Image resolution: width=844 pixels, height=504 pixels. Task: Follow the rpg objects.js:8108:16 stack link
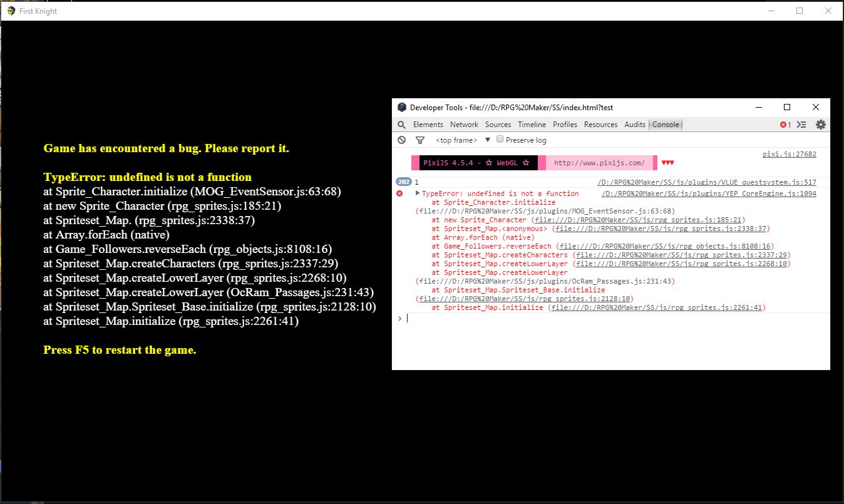tap(666, 246)
